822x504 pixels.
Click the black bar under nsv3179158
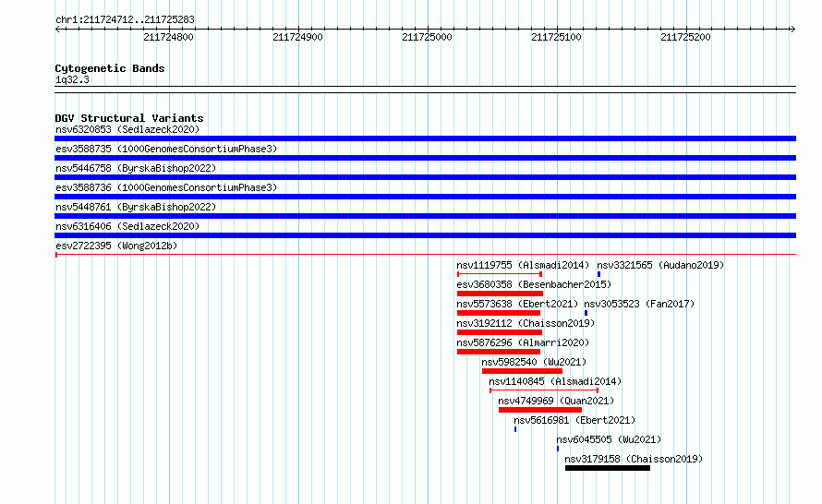click(x=608, y=468)
